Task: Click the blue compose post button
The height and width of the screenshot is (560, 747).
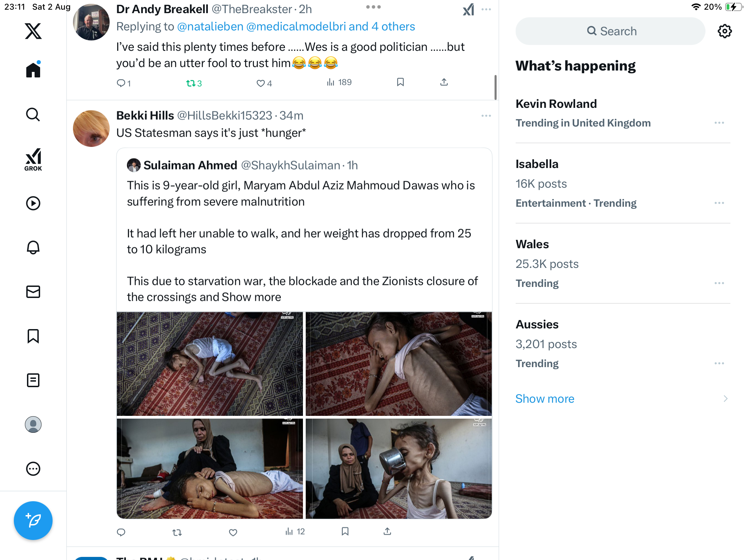Action: [x=33, y=520]
